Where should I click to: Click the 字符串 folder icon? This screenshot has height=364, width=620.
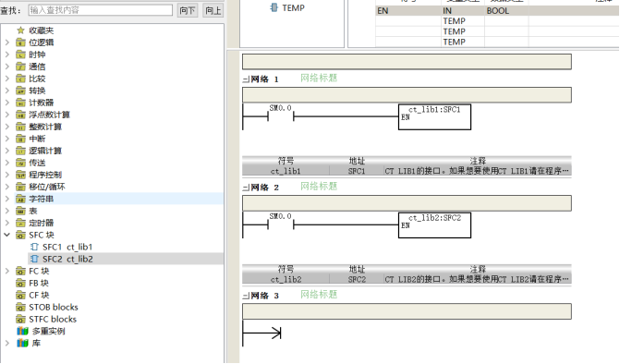(20, 199)
